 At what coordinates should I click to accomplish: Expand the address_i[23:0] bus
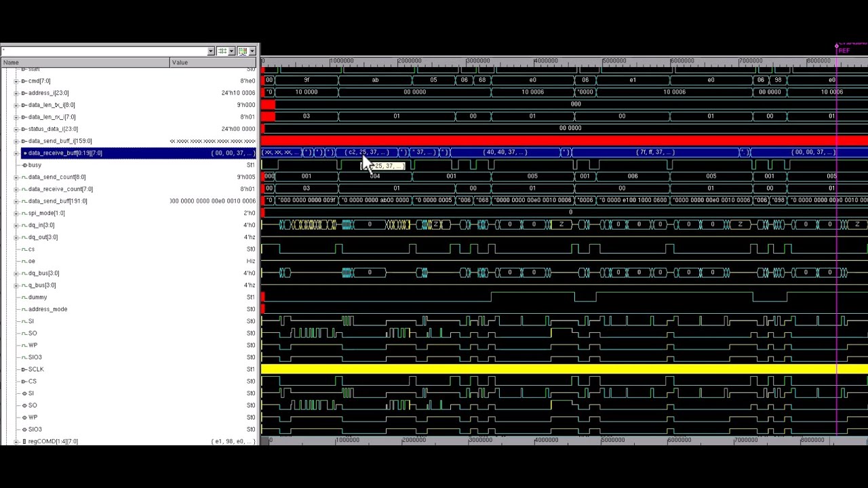(x=16, y=93)
